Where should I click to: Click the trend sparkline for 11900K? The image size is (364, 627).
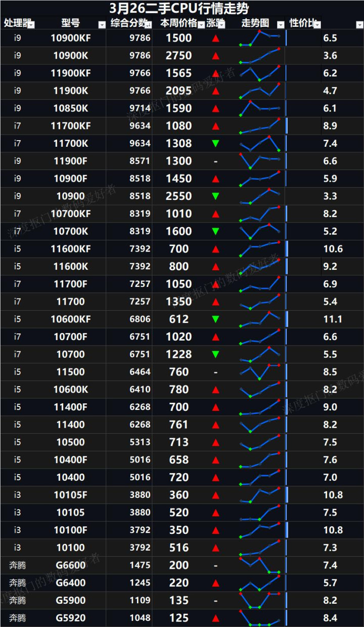[x=260, y=91]
